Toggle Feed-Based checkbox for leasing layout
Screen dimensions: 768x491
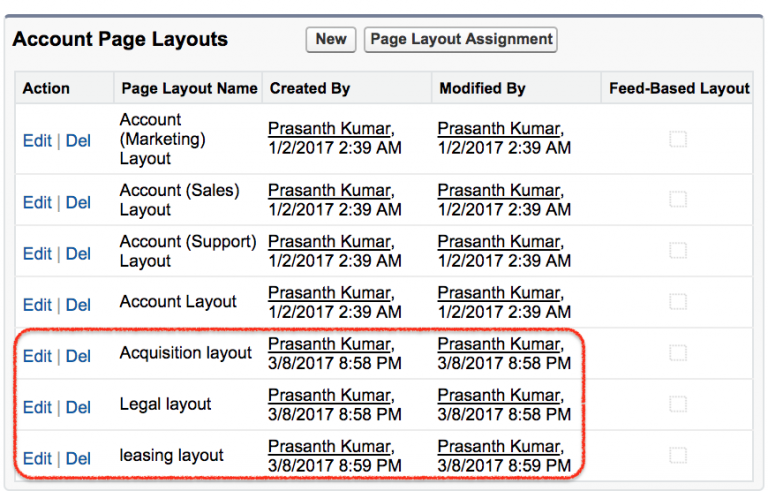pos(678,455)
